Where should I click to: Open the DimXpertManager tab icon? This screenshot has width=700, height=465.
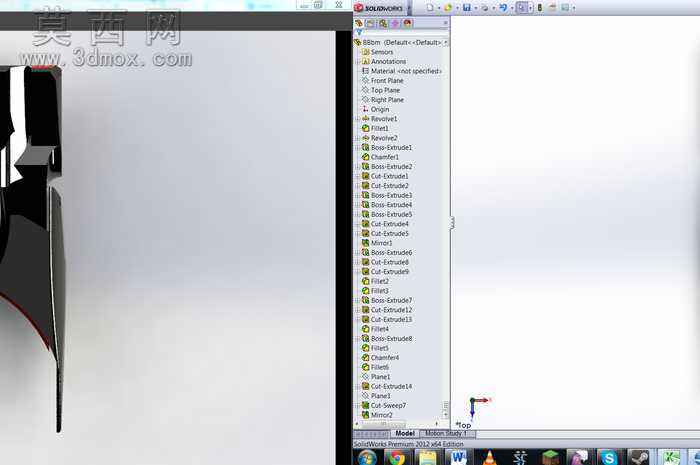(x=395, y=23)
